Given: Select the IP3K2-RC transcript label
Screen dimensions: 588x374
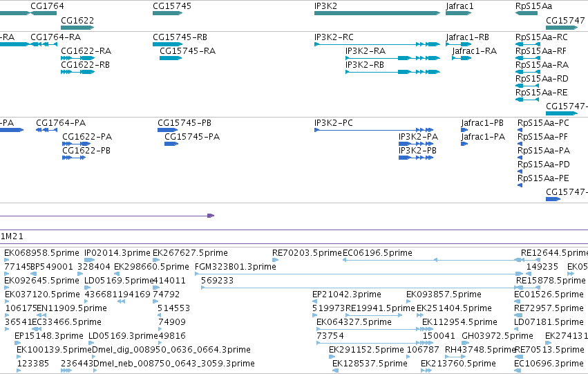Looking at the screenshot, I should (x=334, y=37).
